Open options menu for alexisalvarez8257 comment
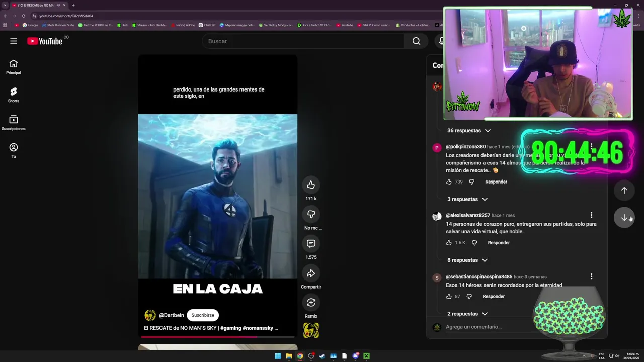 pos(591,215)
